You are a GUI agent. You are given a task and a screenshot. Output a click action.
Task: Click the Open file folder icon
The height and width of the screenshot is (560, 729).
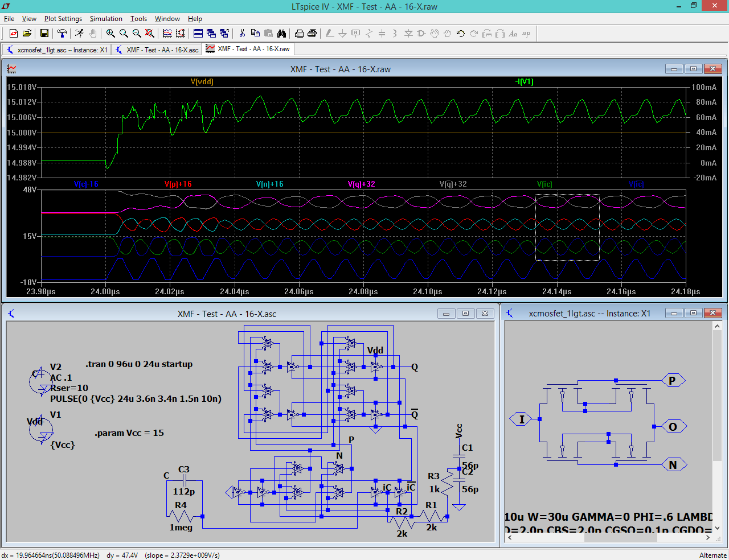coord(27,34)
